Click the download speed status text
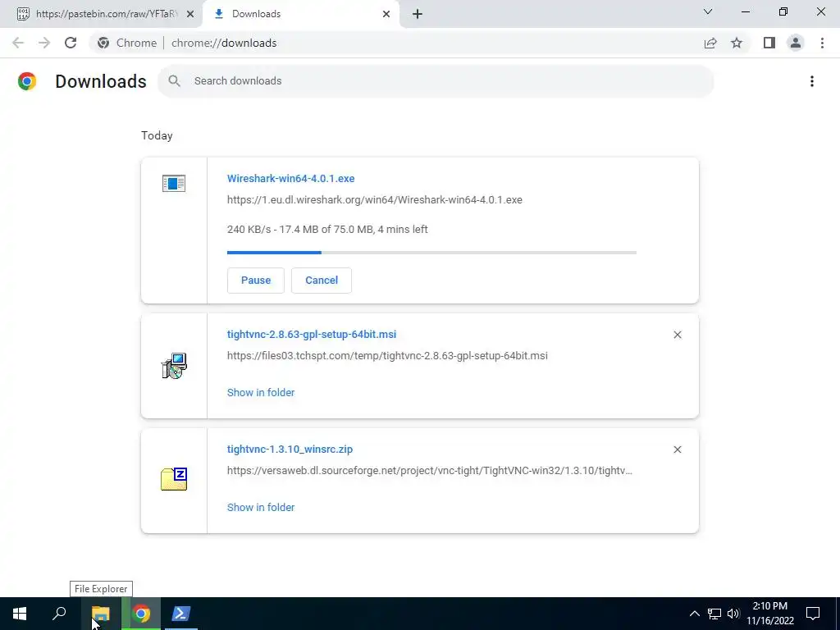Viewport: 840px width, 630px height. [x=327, y=230]
